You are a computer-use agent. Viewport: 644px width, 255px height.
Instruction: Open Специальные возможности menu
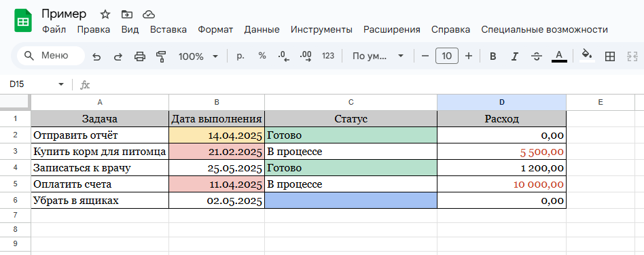pos(545,30)
